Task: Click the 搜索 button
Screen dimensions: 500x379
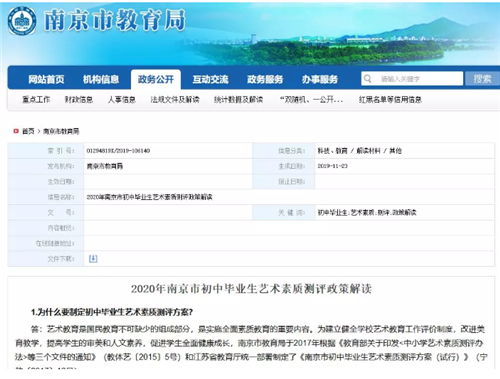Action: coord(482,79)
